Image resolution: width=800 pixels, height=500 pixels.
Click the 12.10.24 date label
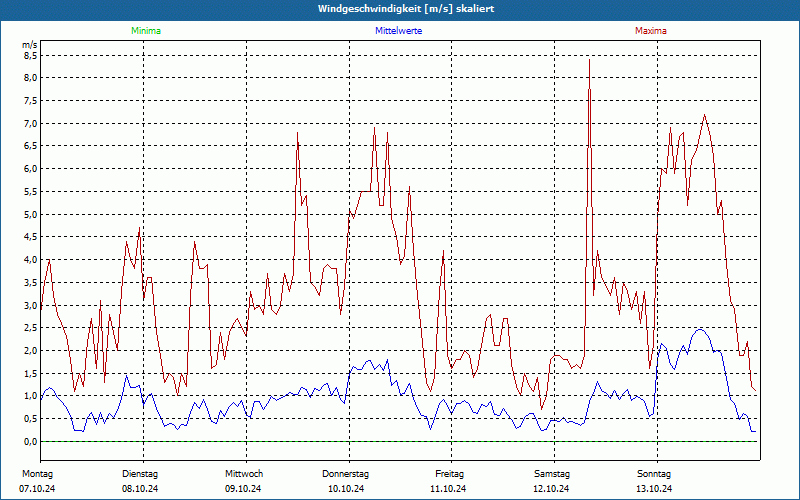coord(551,489)
